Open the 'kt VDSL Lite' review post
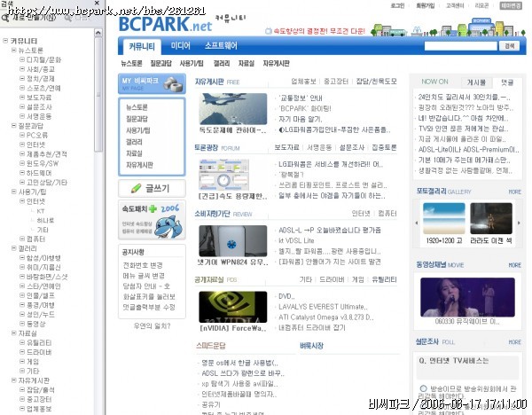This screenshot has width=532, height=415. pos(296,240)
